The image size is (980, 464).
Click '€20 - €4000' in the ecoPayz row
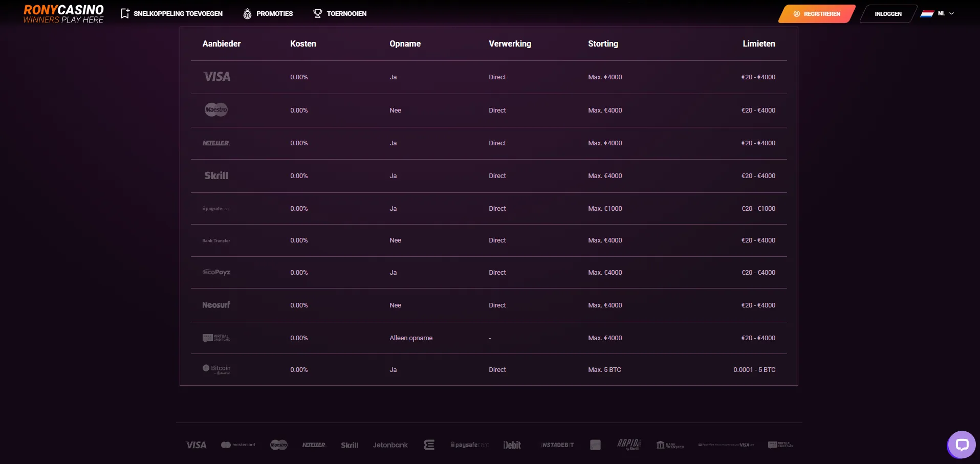pyautogui.click(x=758, y=273)
